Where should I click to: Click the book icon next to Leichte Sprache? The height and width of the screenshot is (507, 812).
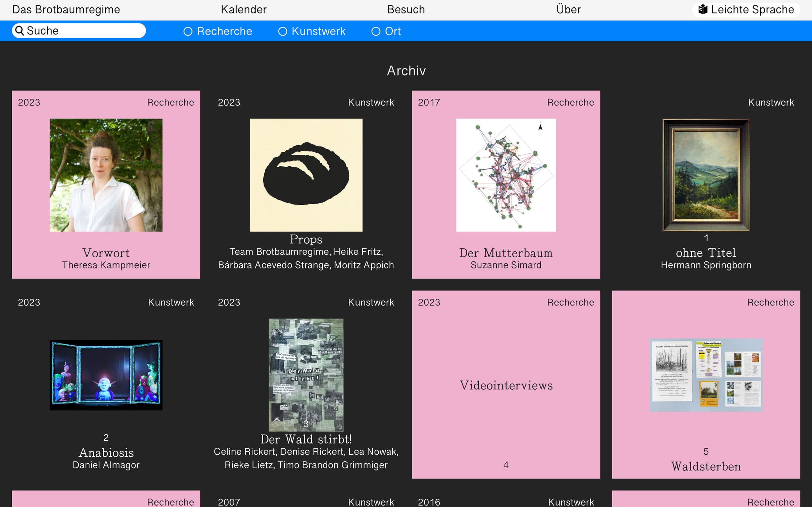point(704,9)
